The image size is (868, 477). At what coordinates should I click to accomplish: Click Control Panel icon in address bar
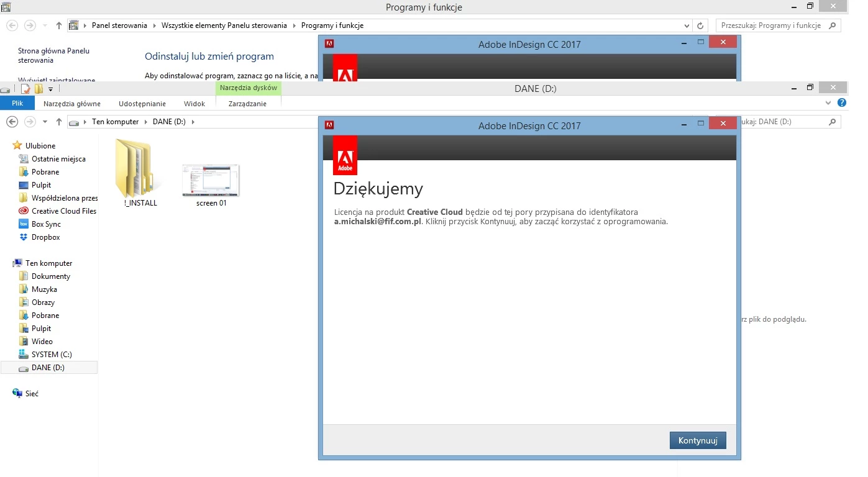click(74, 25)
